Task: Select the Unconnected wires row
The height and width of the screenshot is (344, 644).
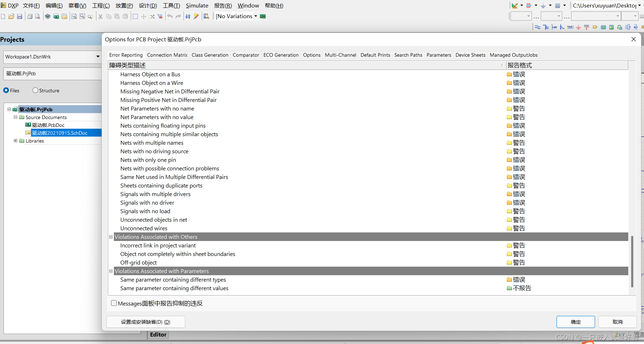Action: coord(368,228)
